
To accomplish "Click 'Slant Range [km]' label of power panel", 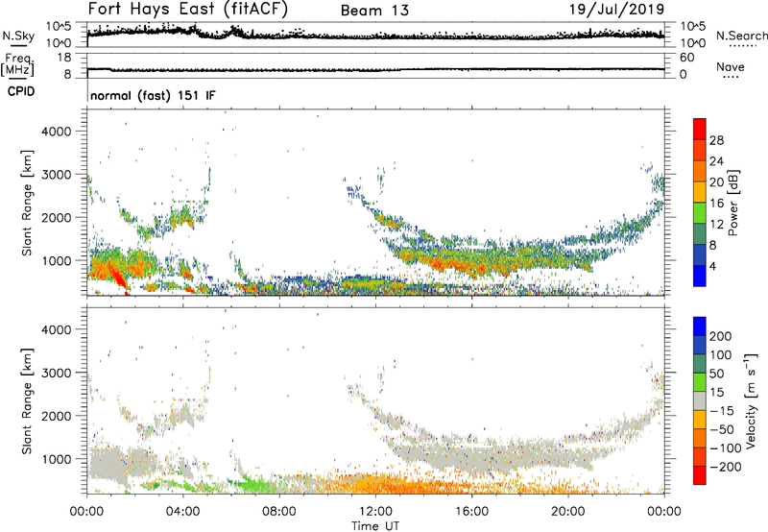I will [27, 203].
